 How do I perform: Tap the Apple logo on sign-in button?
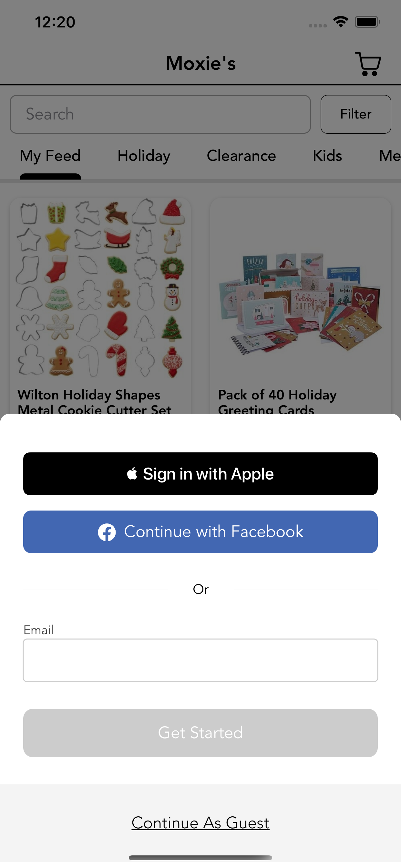point(132,473)
